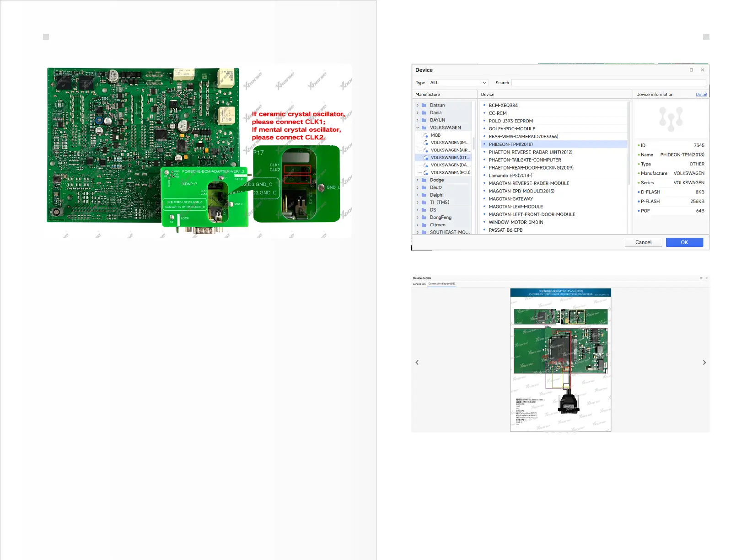Show previous connection diagram with left arrow
Viewport: 752px width, 560px height.
coord(417,363)
